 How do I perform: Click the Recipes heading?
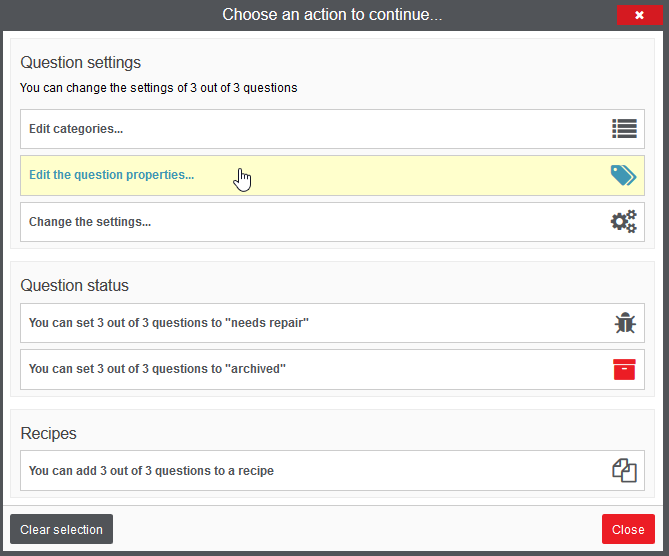pos(48,434)
